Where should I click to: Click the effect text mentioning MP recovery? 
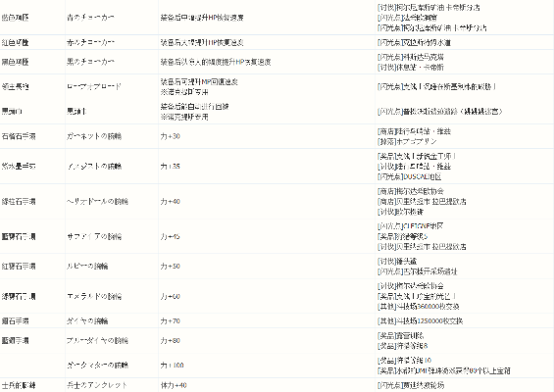tap(199, 82)
